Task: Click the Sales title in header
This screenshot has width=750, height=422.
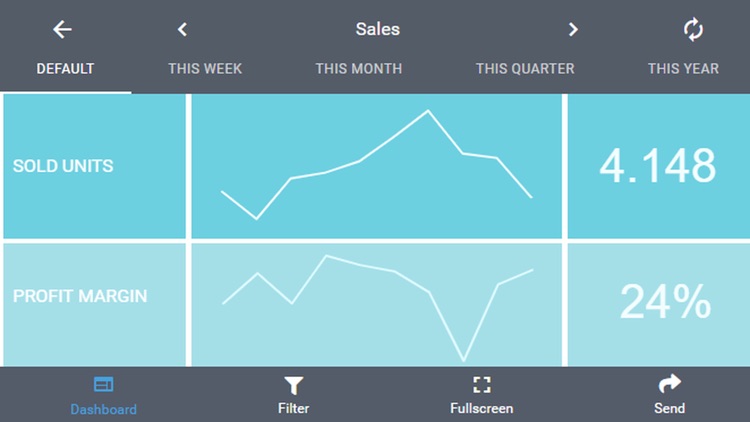Action: click(x=377, y=29)
